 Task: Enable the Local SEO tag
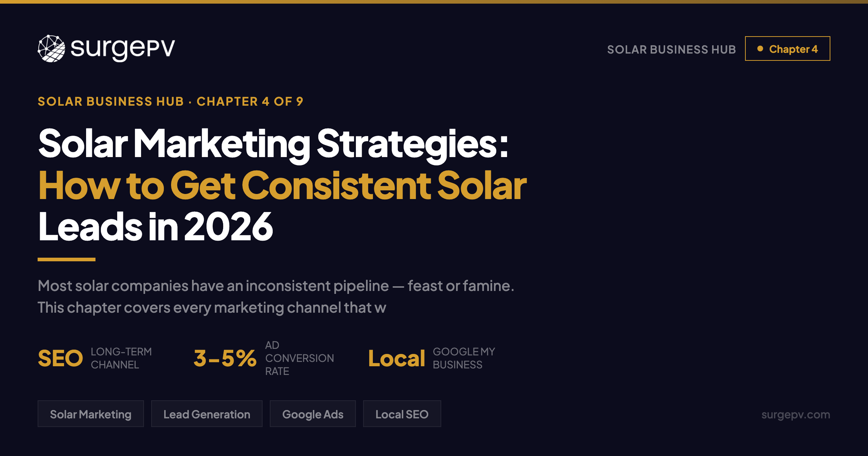tap(402, 414)
